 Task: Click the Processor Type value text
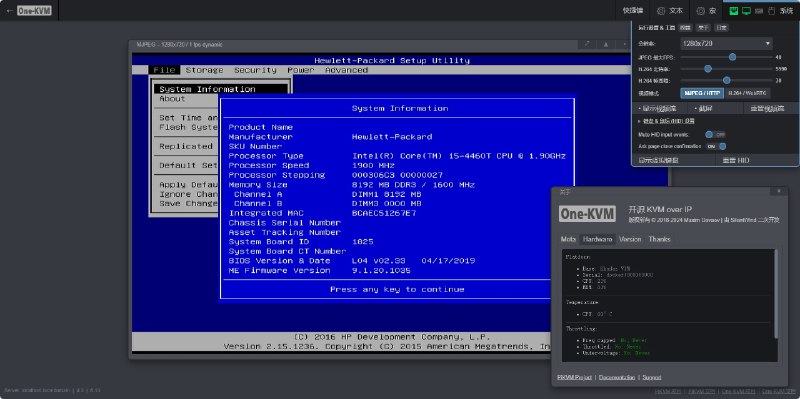tap(459, 156)
